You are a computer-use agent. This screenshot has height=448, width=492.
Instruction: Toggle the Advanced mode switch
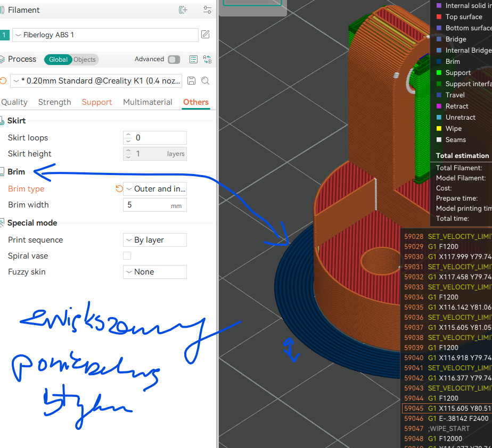point(174,60)
